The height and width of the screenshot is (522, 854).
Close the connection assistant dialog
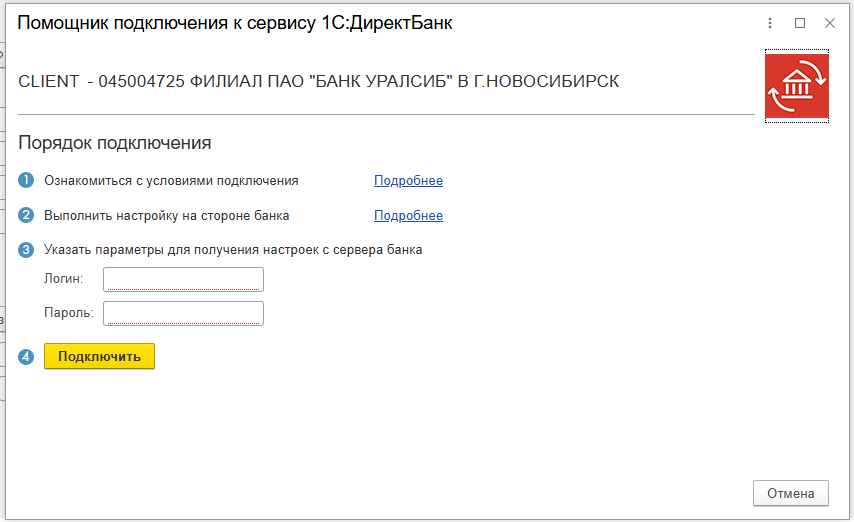click(x=829, y=23)
